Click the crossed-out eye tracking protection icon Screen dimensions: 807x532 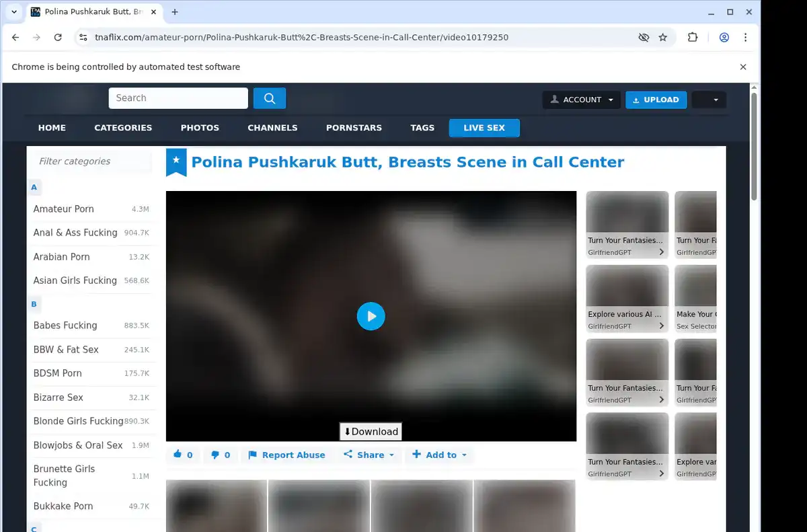click(x=644, y=38)
